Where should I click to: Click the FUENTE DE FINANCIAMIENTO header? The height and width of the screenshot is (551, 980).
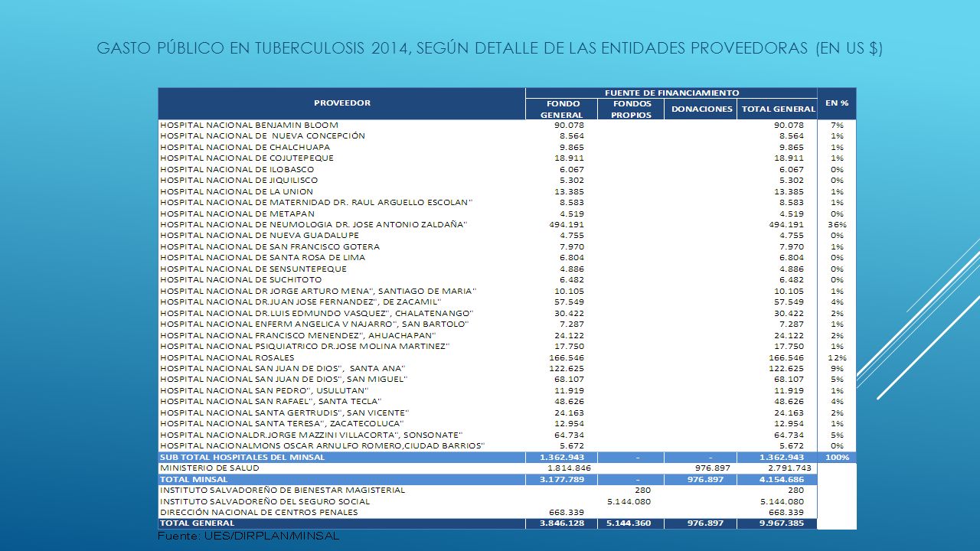pos(671,93)
